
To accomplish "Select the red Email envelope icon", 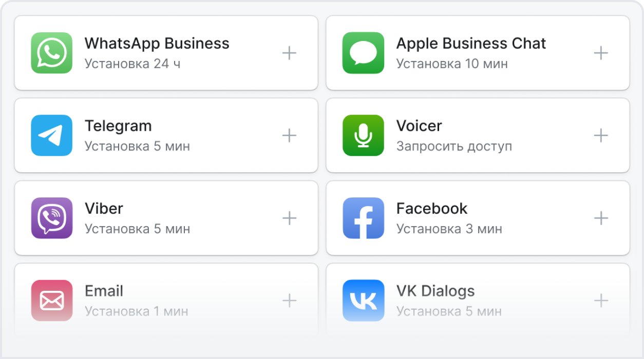I will click(x=51, y=301).
